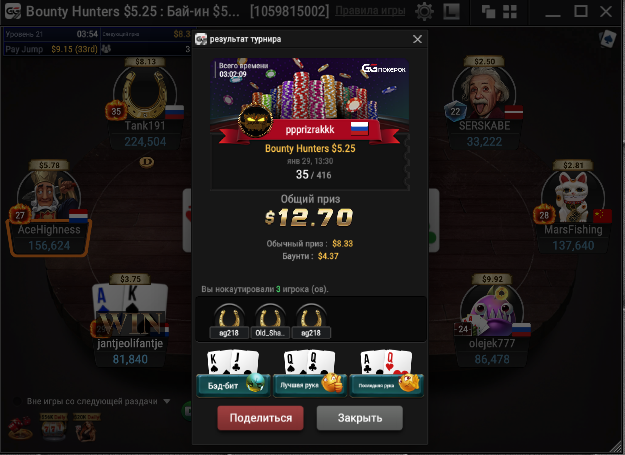
Task: Click the players count icon near Pay Jump
Action: click(x=106, y=49)
